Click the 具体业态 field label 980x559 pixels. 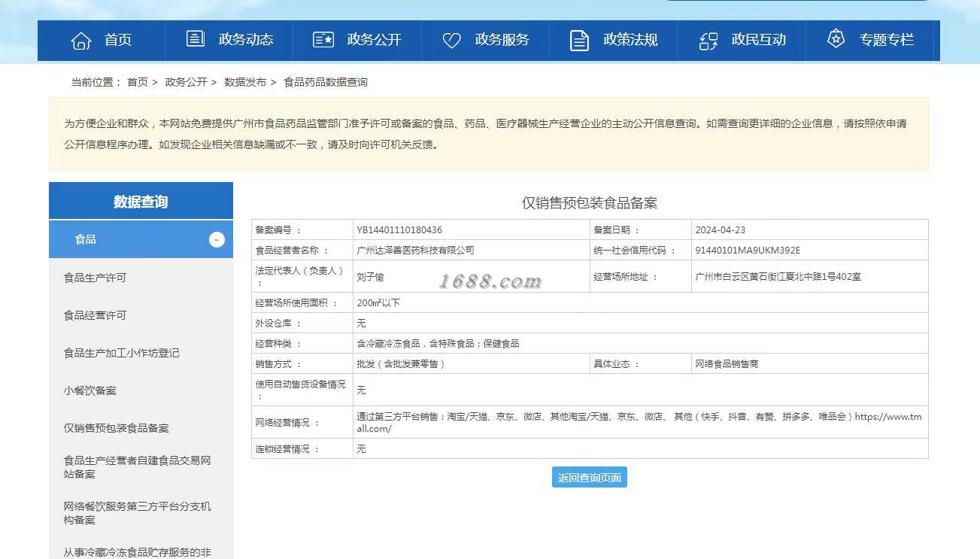click(x=616, y=364)
